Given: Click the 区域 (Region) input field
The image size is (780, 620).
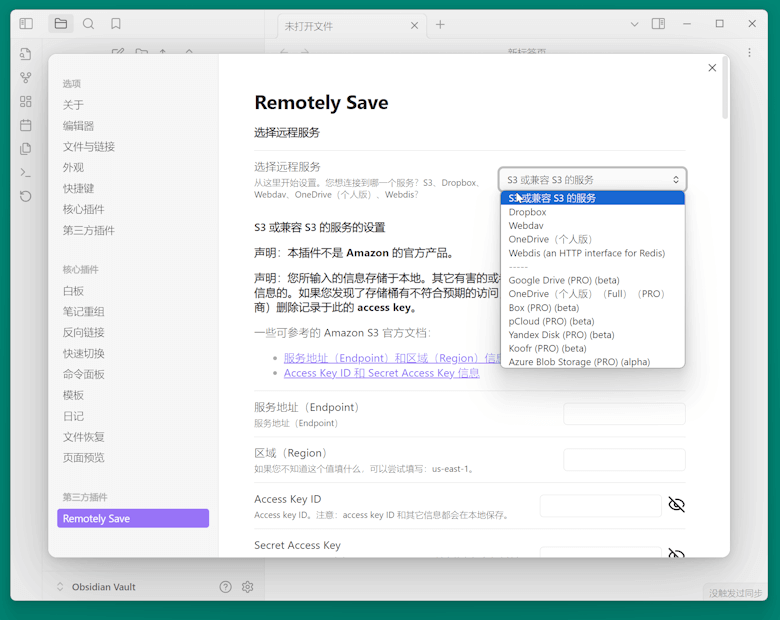Looking at the screenshot, I should 624,460.
